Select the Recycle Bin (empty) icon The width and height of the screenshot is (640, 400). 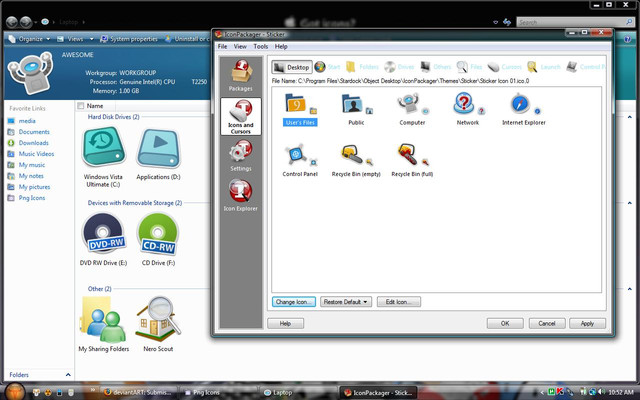356,160
